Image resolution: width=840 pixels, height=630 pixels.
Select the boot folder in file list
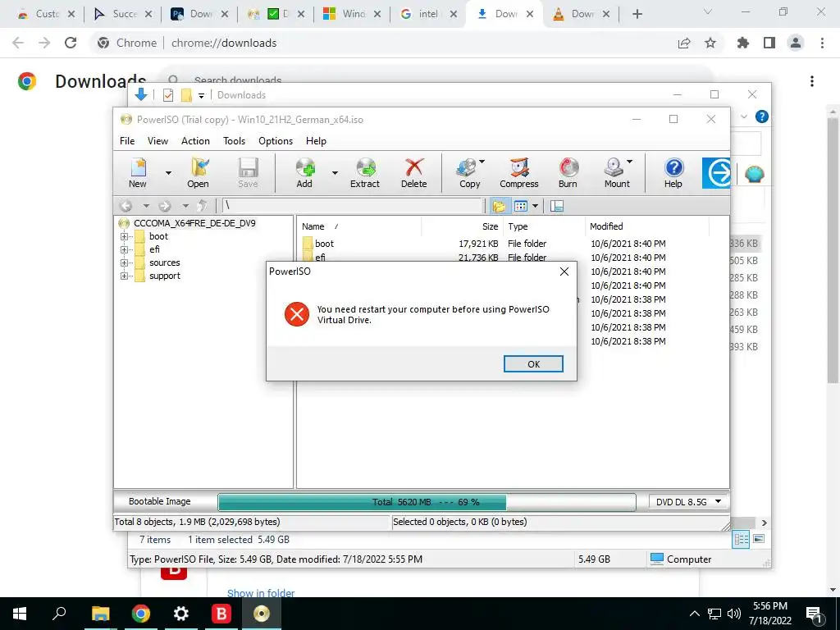[324, 243]
